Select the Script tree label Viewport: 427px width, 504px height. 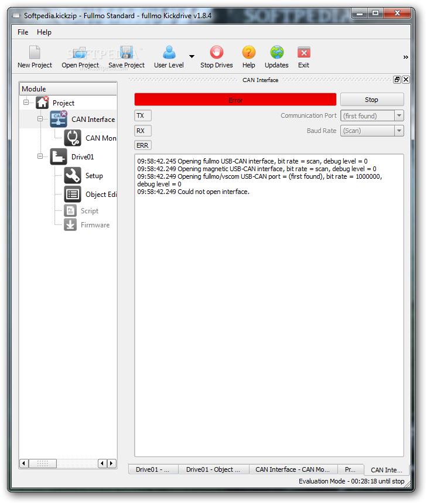90,211
